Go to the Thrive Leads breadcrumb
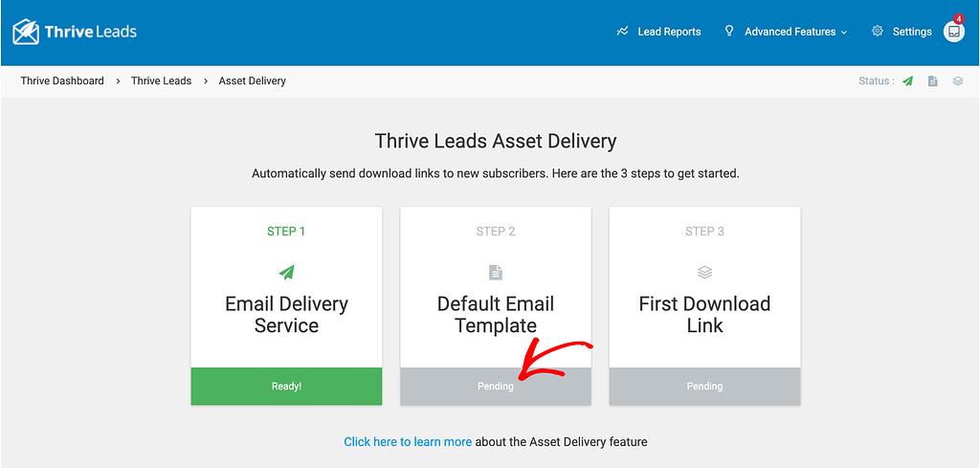Viewport: 980px width, 468px height. coord(161,80)
